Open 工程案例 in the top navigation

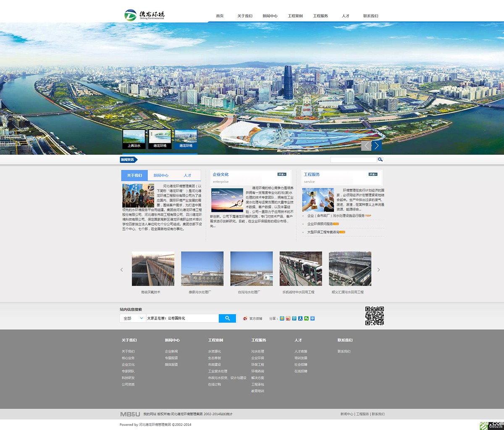click(295, 16)
